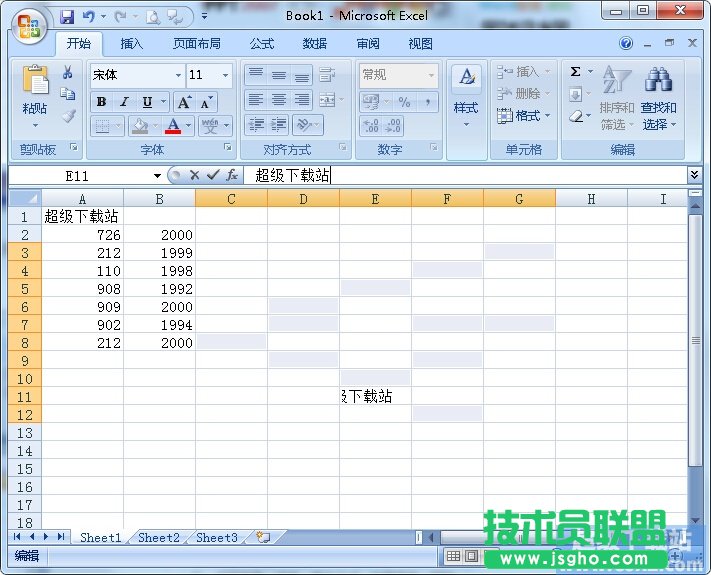Open the Sheet2 worksheet tab

pos(159,537)
